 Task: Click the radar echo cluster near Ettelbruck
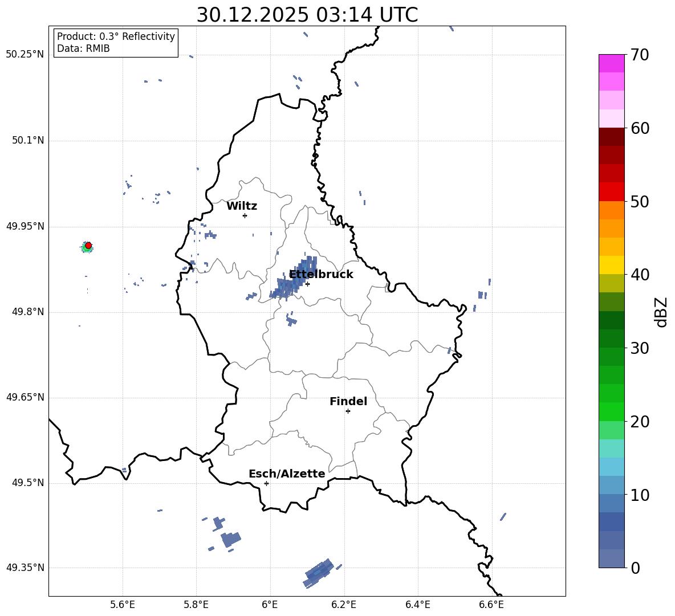pos(294,278)
